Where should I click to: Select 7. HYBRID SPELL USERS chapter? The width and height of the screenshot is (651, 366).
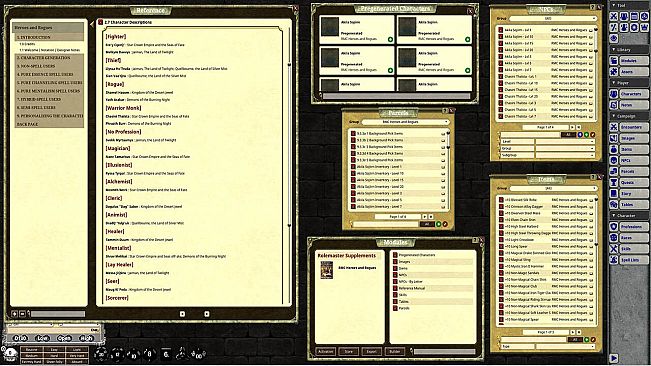click(49, 99)
